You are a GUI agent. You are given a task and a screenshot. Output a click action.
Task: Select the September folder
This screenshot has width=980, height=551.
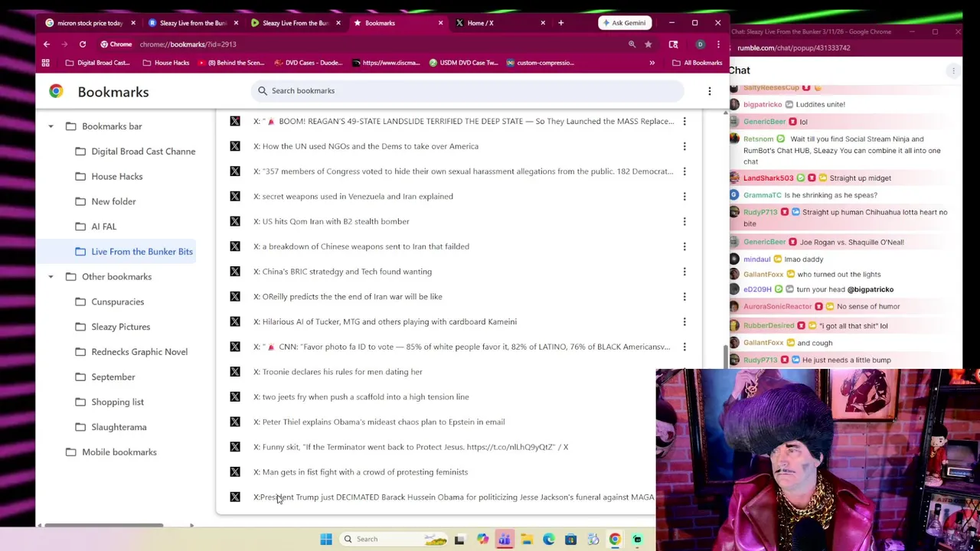click(105, 377)
